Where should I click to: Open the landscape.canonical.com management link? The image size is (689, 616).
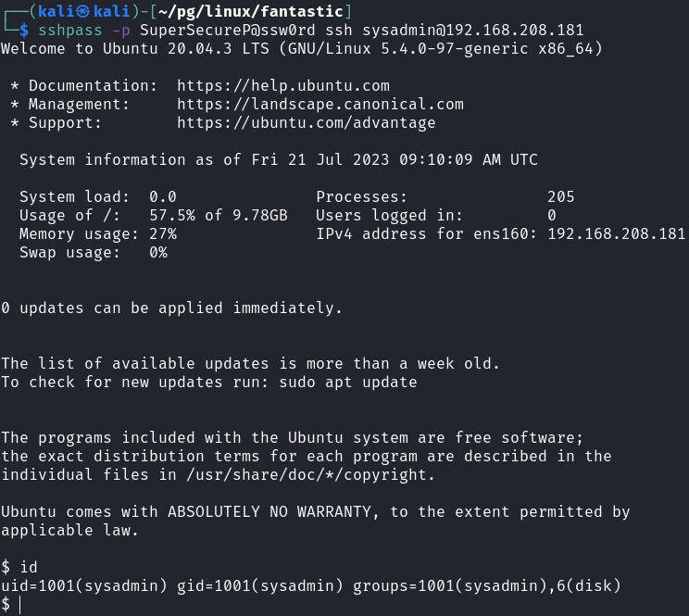[x=319, y=105]
